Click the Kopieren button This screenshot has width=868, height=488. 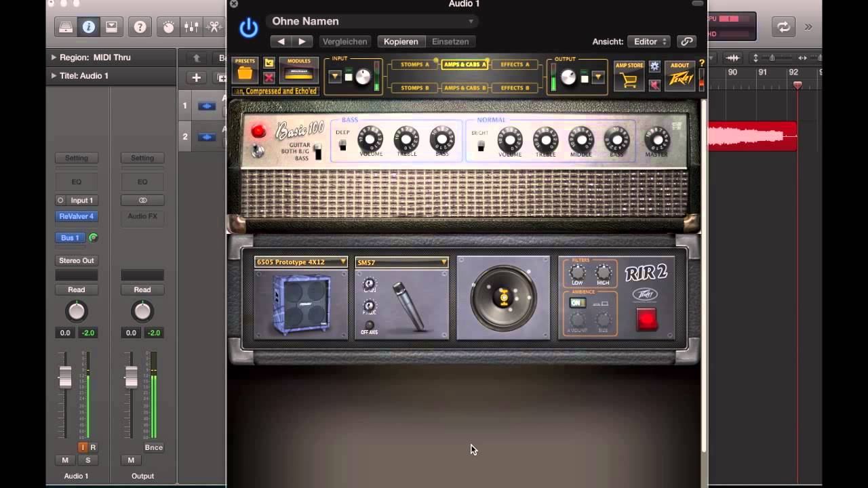click(401, 41)
